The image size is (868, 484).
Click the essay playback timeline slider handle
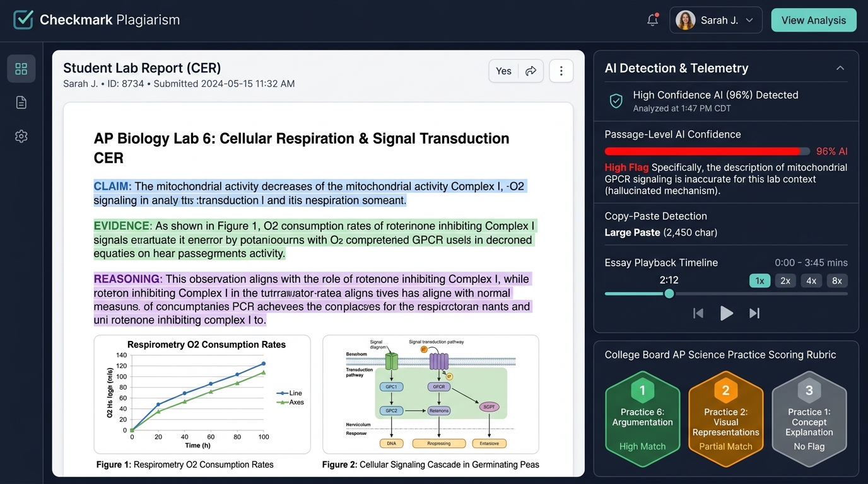[x=669, y=294]
